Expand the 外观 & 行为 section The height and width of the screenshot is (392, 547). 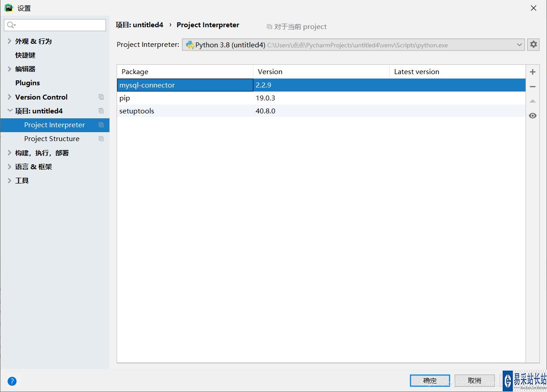point(10,41)
